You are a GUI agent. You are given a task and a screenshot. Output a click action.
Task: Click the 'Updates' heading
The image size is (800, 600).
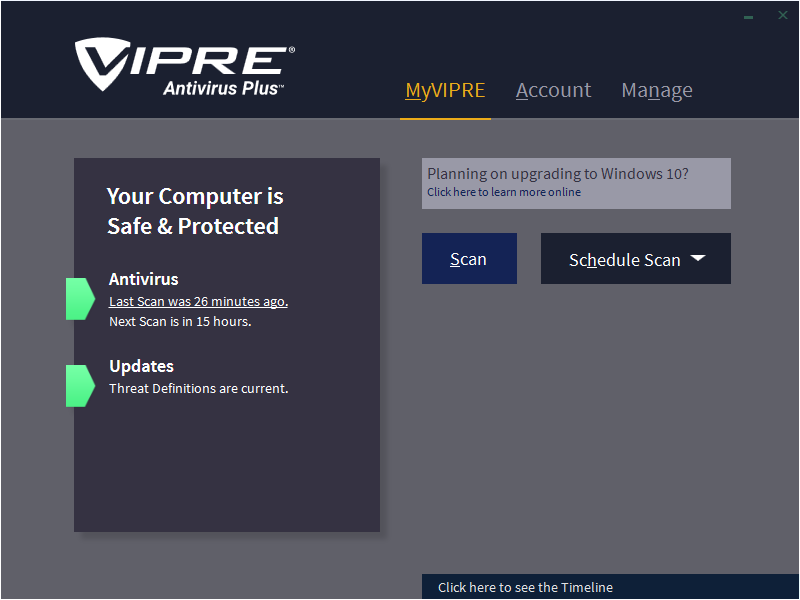click(141, 366)
